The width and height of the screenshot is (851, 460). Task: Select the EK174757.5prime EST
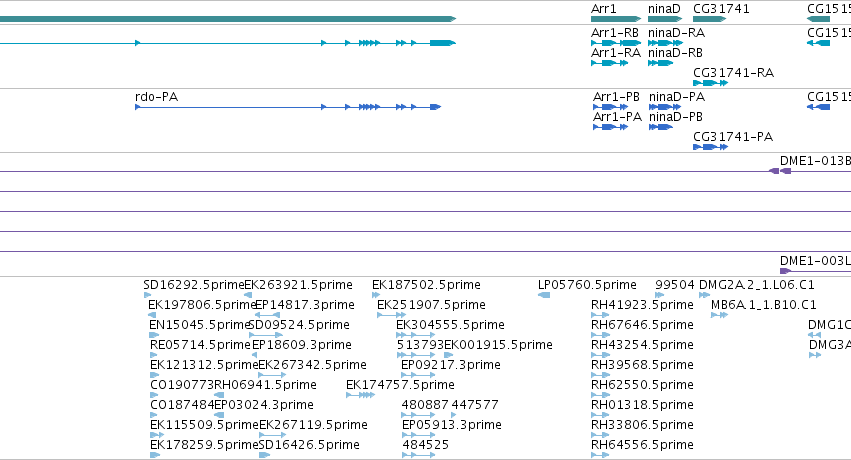401,385
